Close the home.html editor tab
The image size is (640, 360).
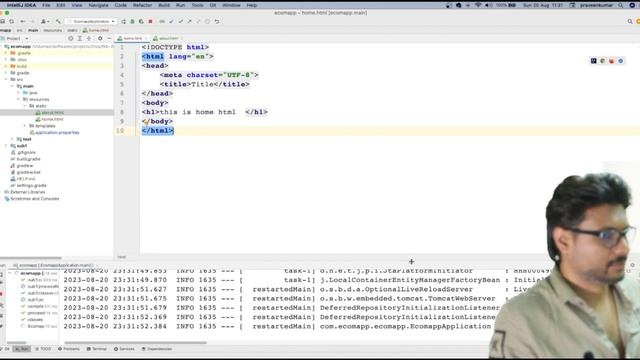146,38
